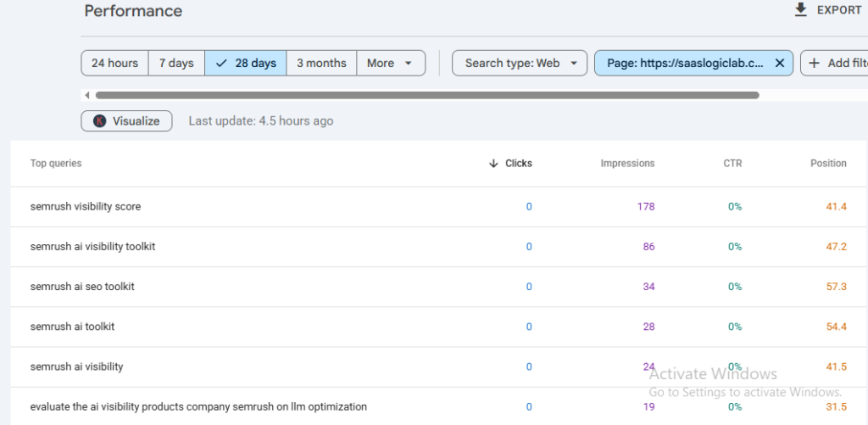
Task: Open the query starting 'evaluate the ai visibility products'
Action: (198, 406)
